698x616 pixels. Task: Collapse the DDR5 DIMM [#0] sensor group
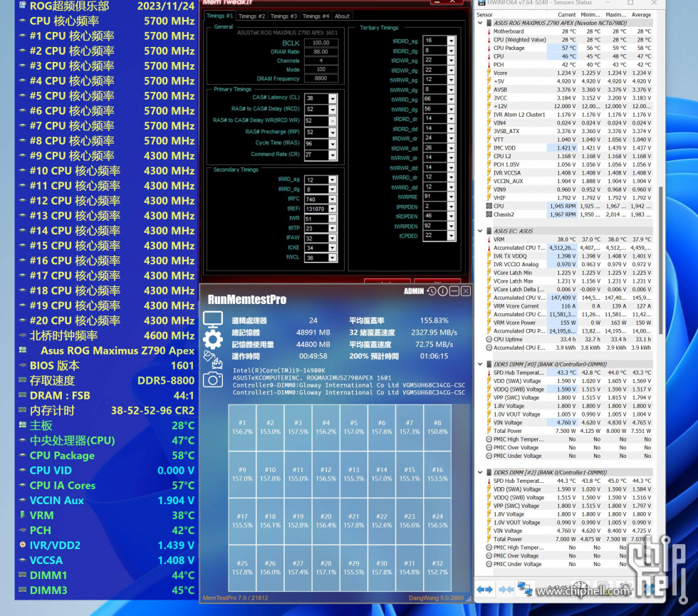coord(480,364)
